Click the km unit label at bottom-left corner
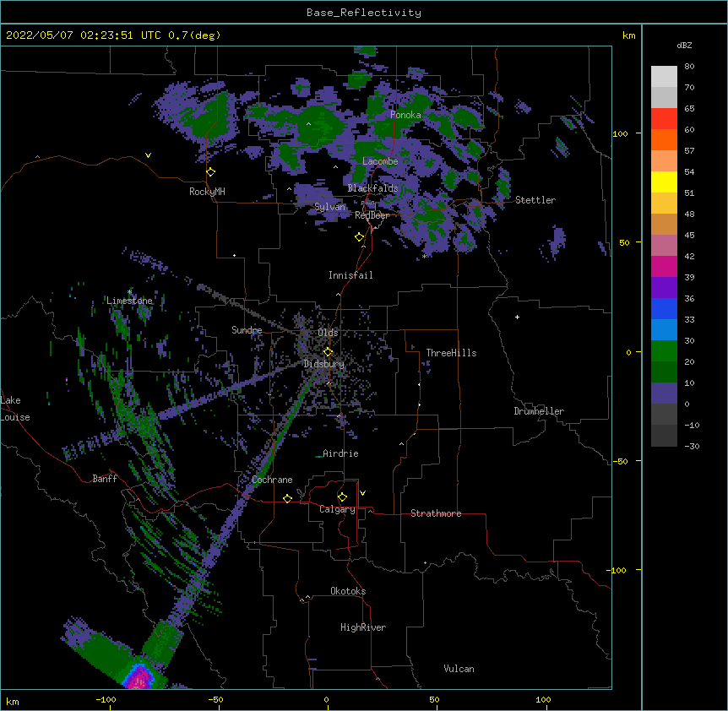 click(x=13, y=702)
